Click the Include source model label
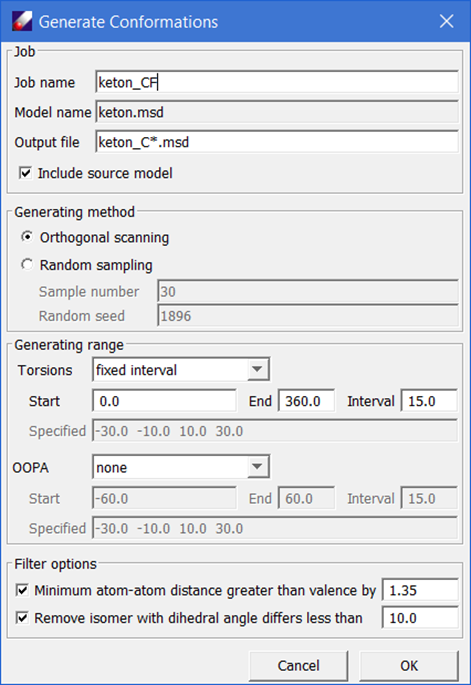This screenshot has height=685, width=471. point(105,173)
